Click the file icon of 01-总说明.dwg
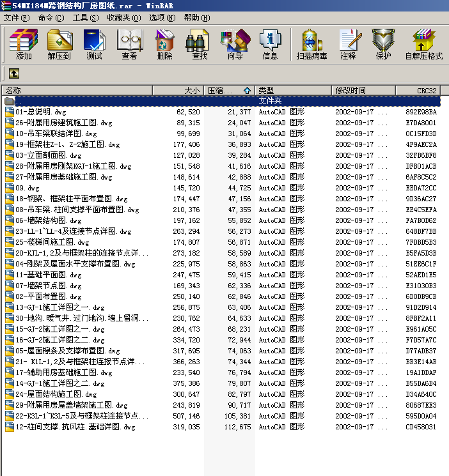Screen dimensions: 449x476 [10, 112]
